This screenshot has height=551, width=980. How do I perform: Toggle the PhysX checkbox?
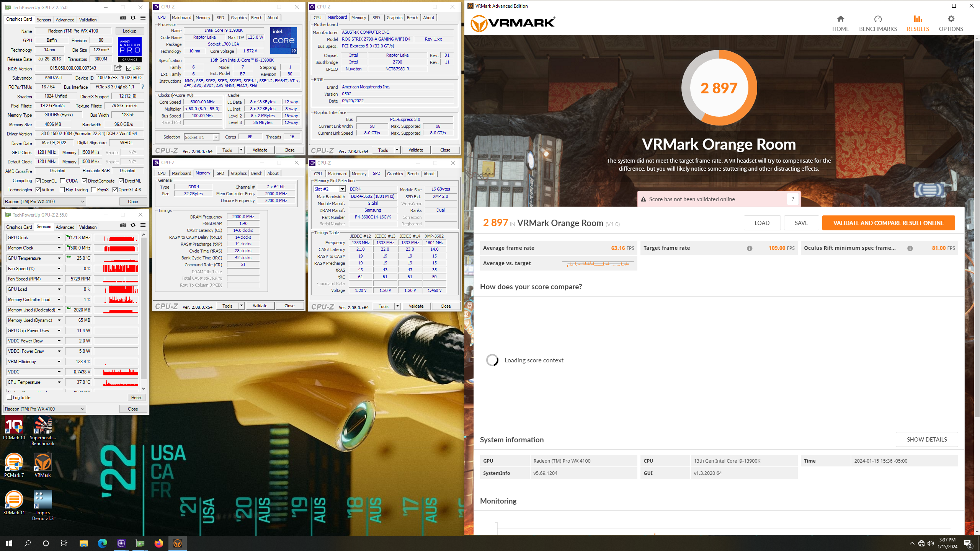click(x=94, y=190)
